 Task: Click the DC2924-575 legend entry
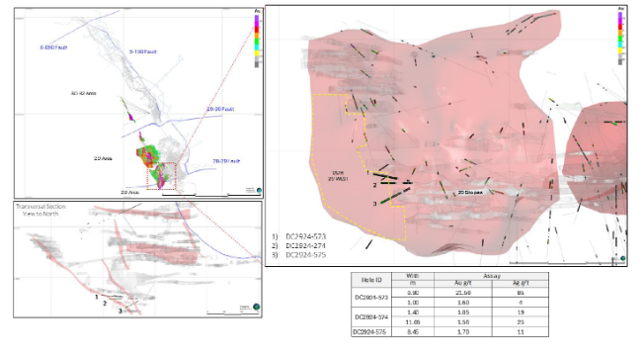point(305,255)
